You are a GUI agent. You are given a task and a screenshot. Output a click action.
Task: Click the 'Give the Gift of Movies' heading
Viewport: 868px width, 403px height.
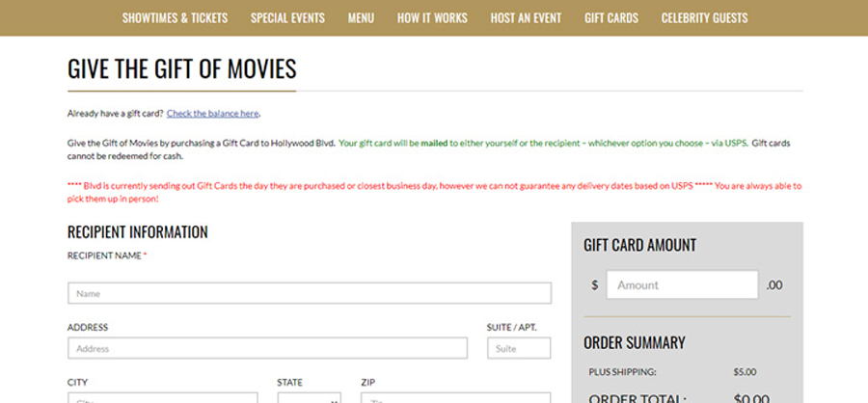182,68
